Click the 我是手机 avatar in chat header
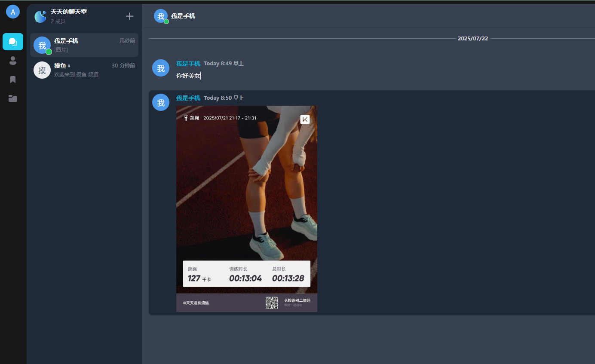 click(x=161, y=16)
